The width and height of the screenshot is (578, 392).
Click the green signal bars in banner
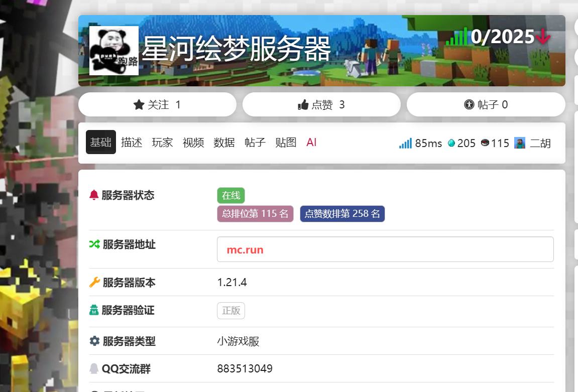click(456, 37)
